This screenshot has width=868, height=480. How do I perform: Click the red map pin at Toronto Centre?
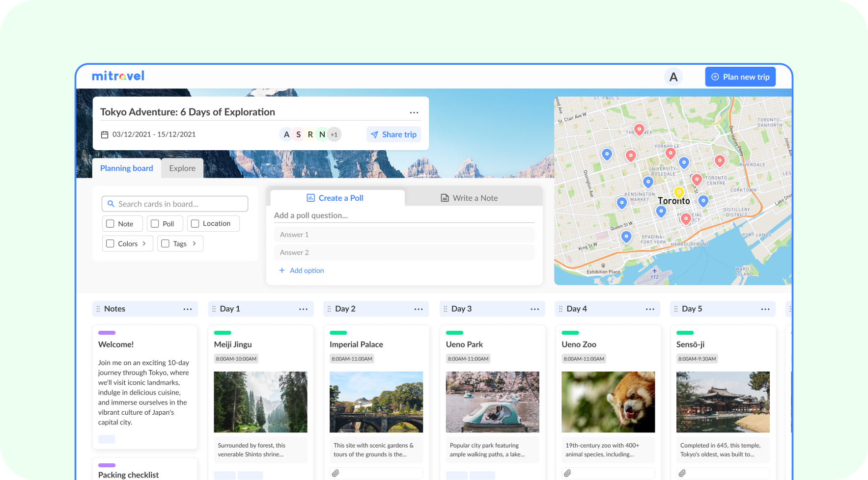(697, 180)
